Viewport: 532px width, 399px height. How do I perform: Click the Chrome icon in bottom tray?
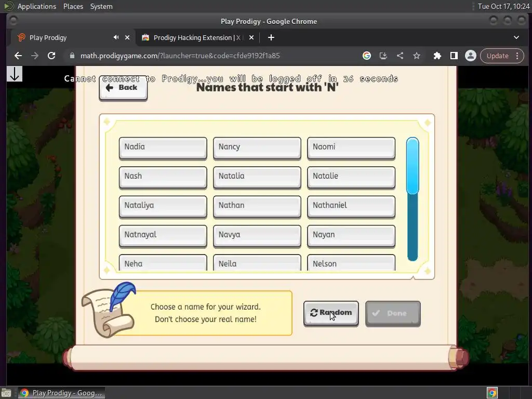tap(493, 393)
